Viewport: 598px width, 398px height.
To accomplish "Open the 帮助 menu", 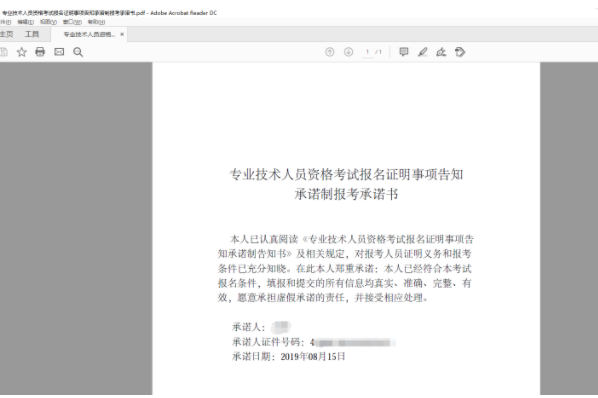I will (x=96, y=22).
